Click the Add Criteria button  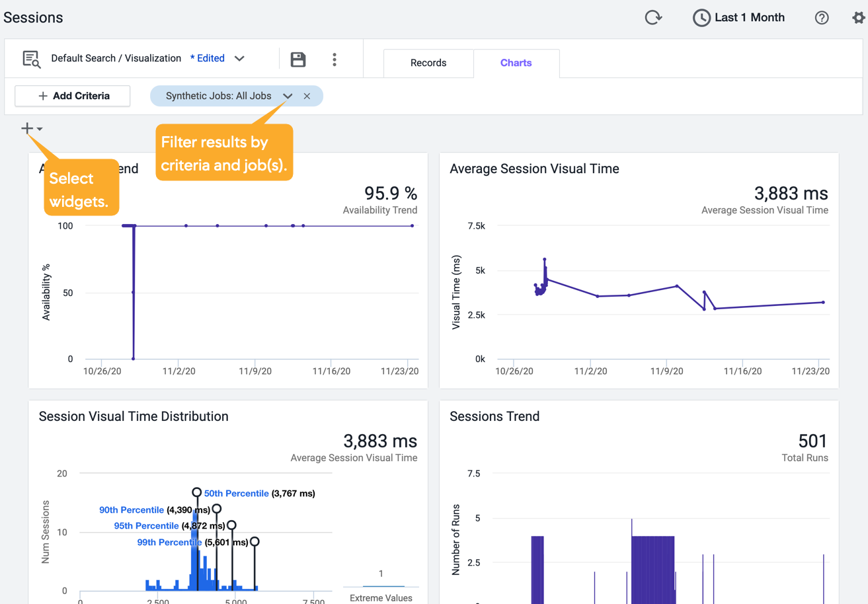[x=73, y=96]
